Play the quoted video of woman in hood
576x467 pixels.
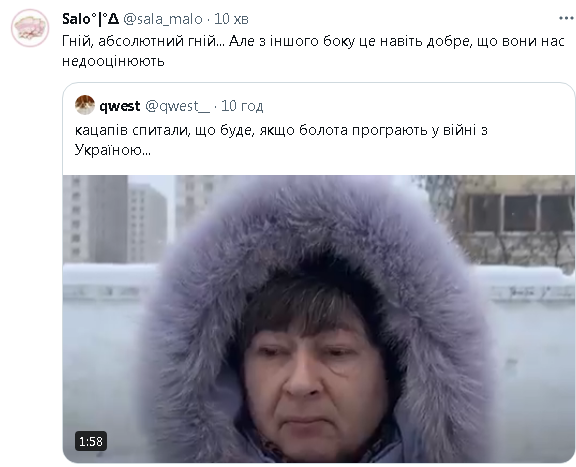pyautogui.click(x=318, y=319)
